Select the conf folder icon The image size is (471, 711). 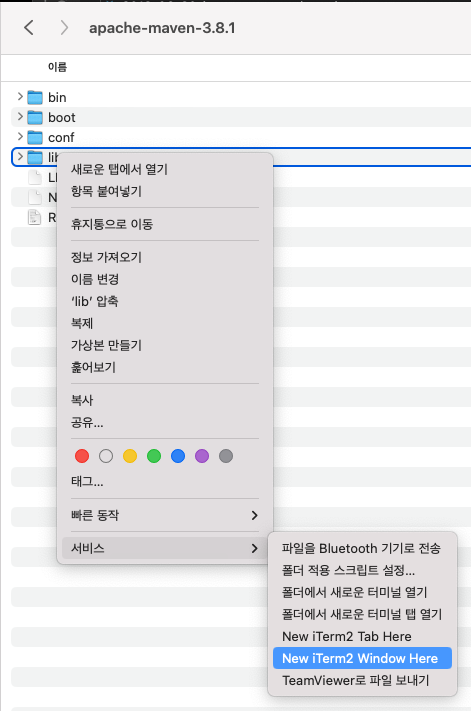(35, 137)
